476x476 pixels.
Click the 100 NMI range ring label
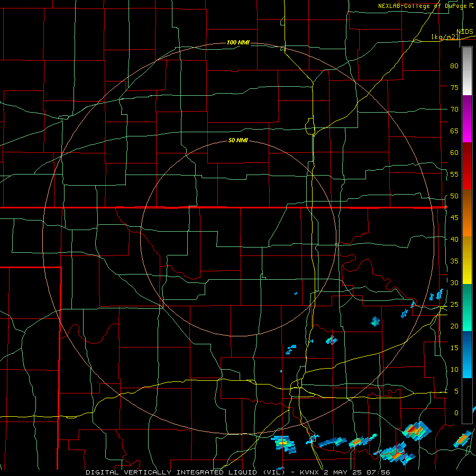(238, 42)
